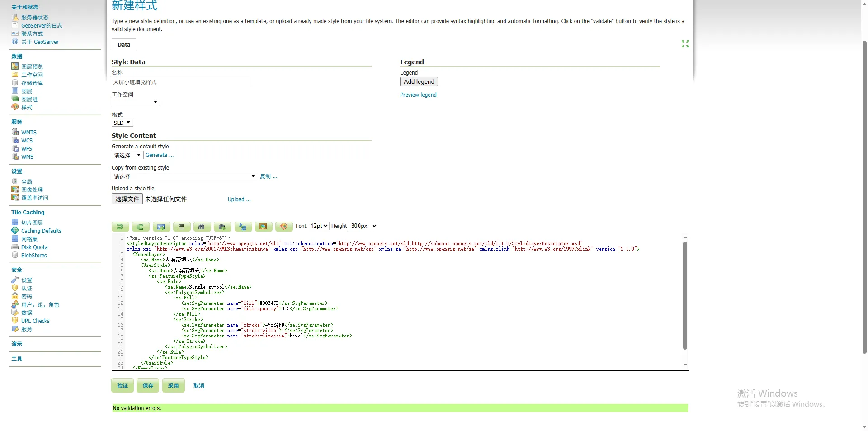Expand the Copy from existing style dropdown
This screenshot has width=868, height=431.
click(x=184, y=176)
